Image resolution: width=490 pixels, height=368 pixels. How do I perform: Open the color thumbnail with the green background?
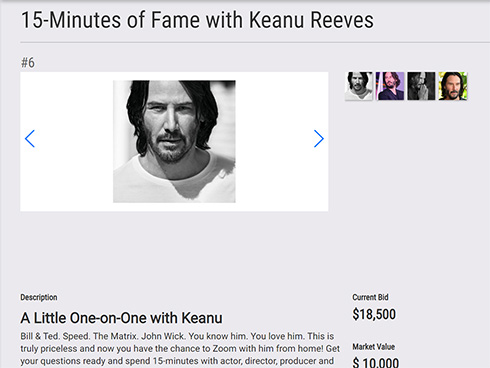pos(453,86)
